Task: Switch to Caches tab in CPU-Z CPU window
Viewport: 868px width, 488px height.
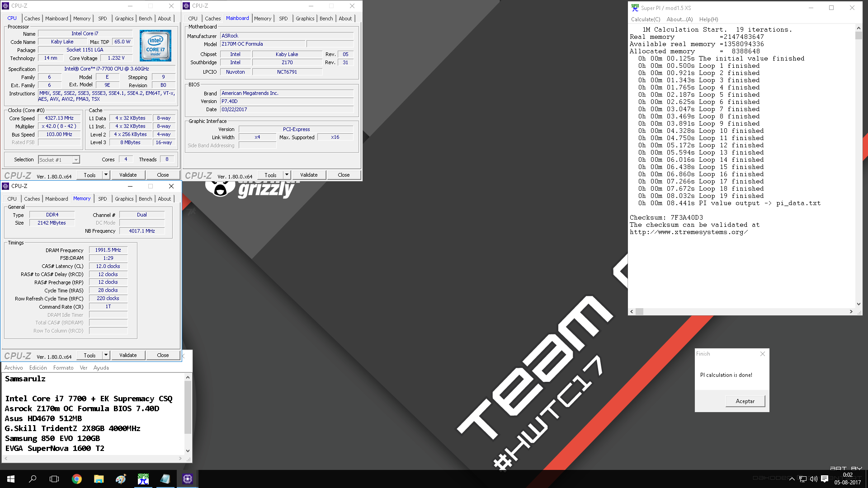Action: [32, 19]
